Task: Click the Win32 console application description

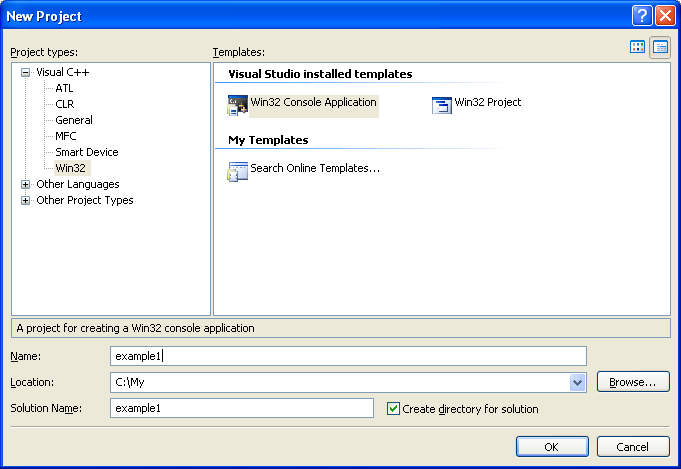Action: pos(136,328)
